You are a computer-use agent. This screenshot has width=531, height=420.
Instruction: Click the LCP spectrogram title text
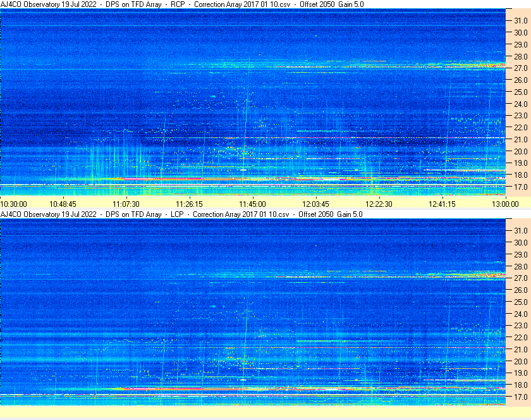tap(182, 214)
